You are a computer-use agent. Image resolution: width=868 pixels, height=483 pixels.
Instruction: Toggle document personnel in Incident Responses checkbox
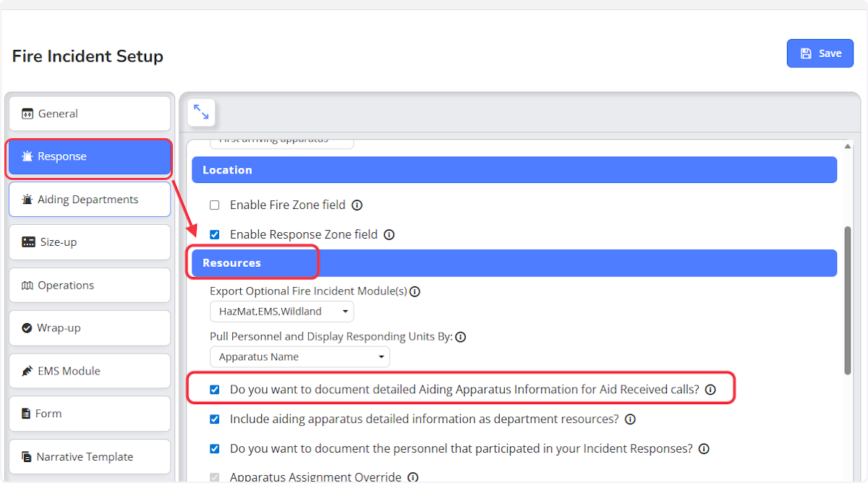pos(215,449)
